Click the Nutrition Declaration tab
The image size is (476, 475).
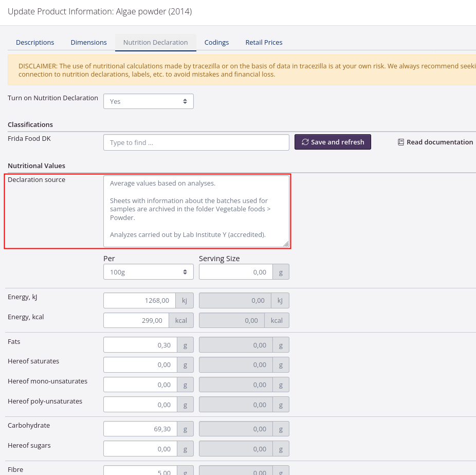(x=155, y=42)
